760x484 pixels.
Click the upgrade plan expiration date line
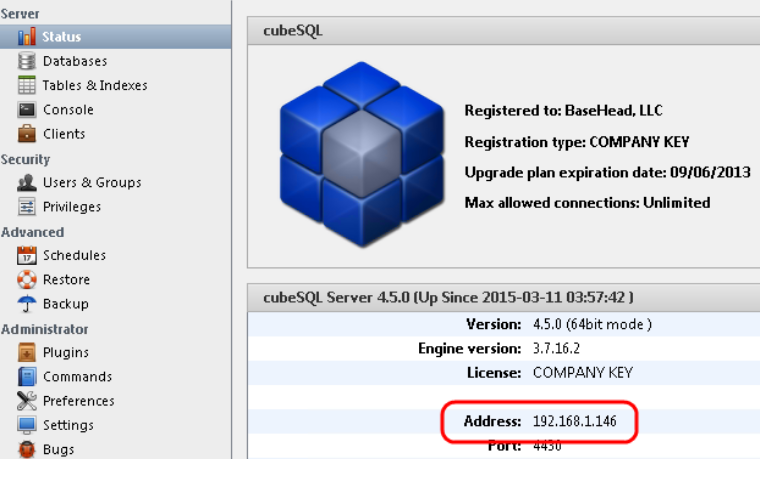607,172
